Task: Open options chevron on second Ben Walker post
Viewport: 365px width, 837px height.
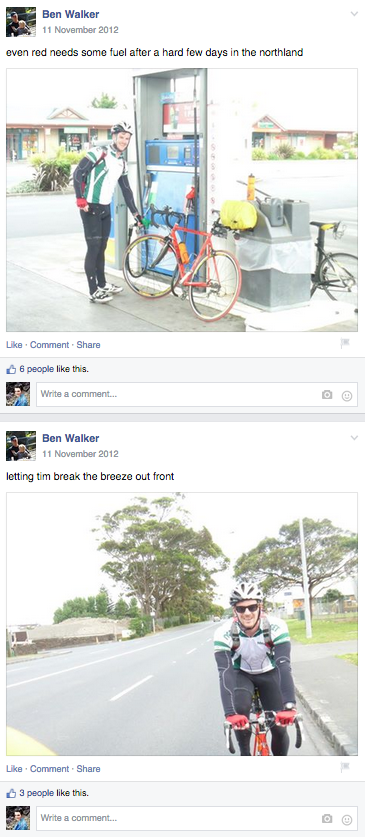Action: (354, 438)
